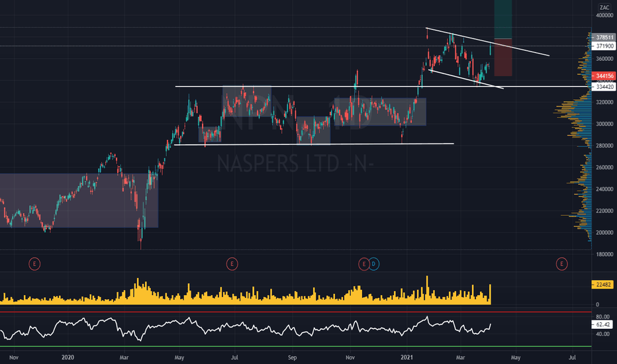This screenshot has width=617, height=364.
Task: Select the horizontal support line at 280000
Action: point(314,144)
